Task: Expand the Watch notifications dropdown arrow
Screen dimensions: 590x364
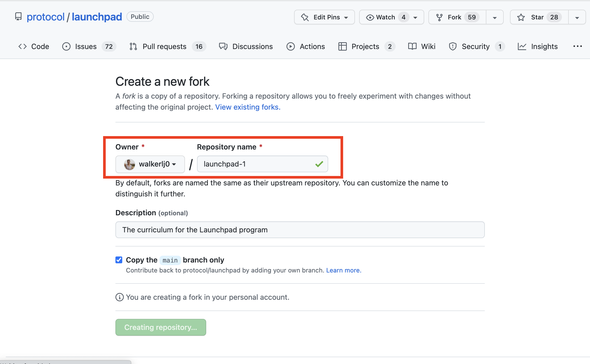Action: click(x=415, y=18)
